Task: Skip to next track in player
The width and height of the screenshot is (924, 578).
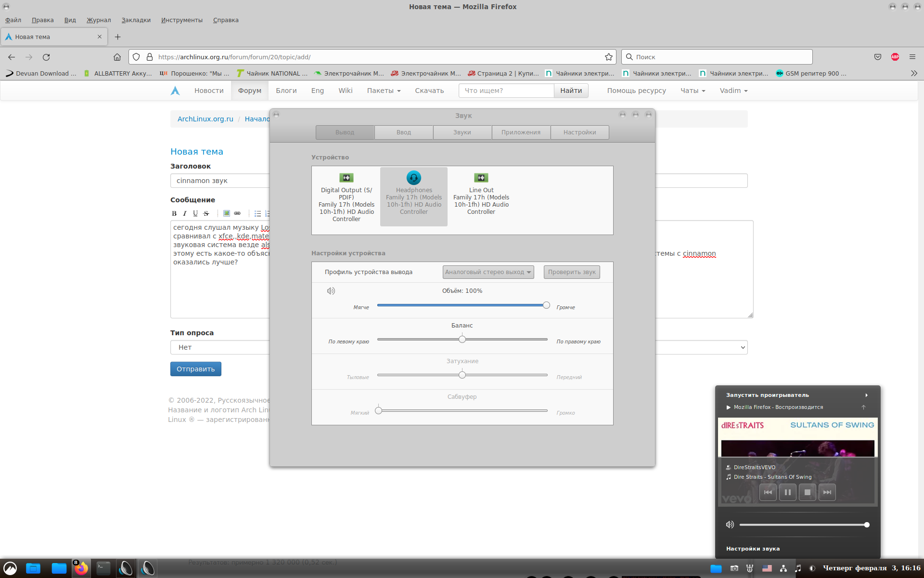Action: coord(827,492)
